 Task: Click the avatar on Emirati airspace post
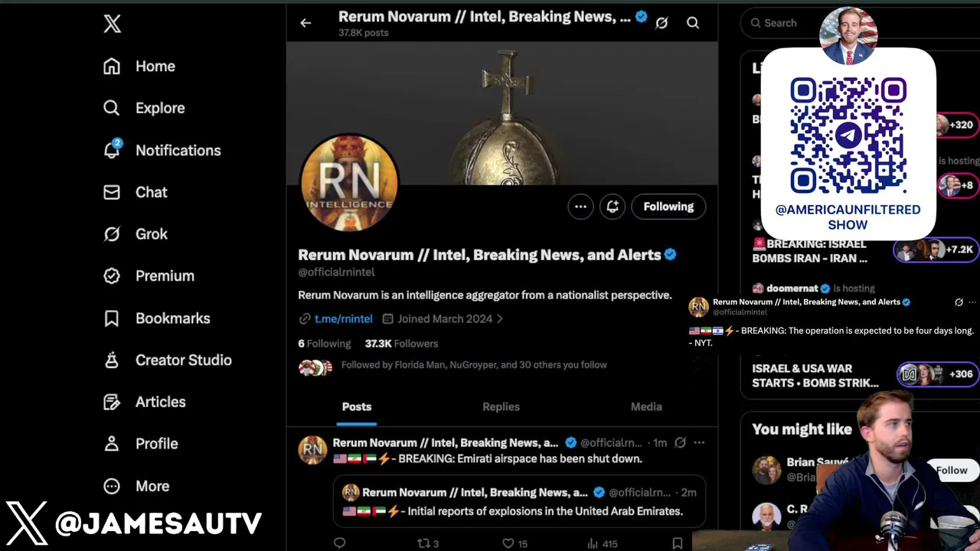tap(312, 450)
